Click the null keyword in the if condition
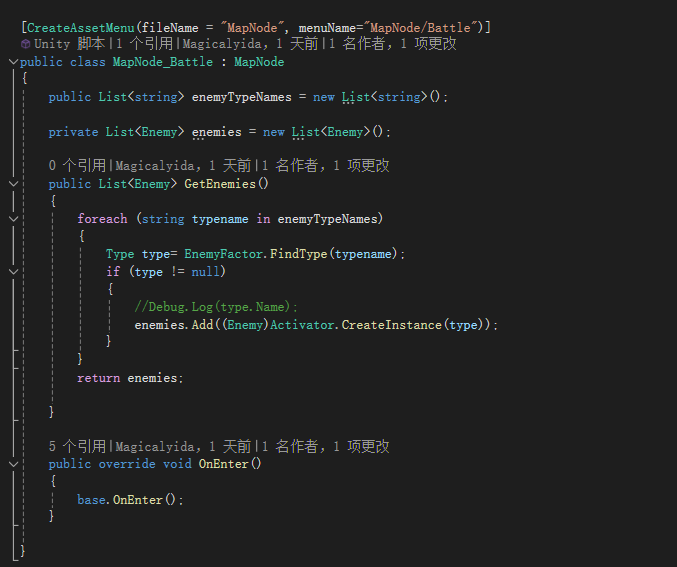Screen dimensions: 677x567 pyautogui.click(x=206, y=272)
